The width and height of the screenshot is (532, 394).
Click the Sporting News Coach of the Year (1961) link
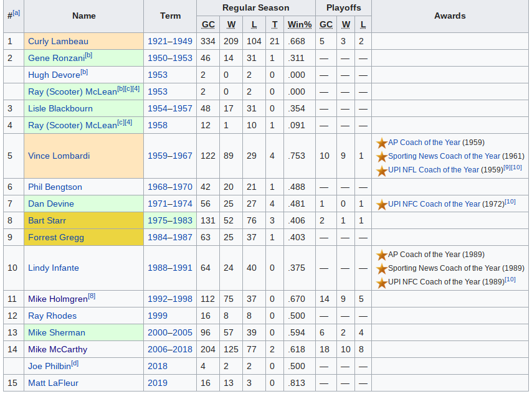(x=444, y=156)
